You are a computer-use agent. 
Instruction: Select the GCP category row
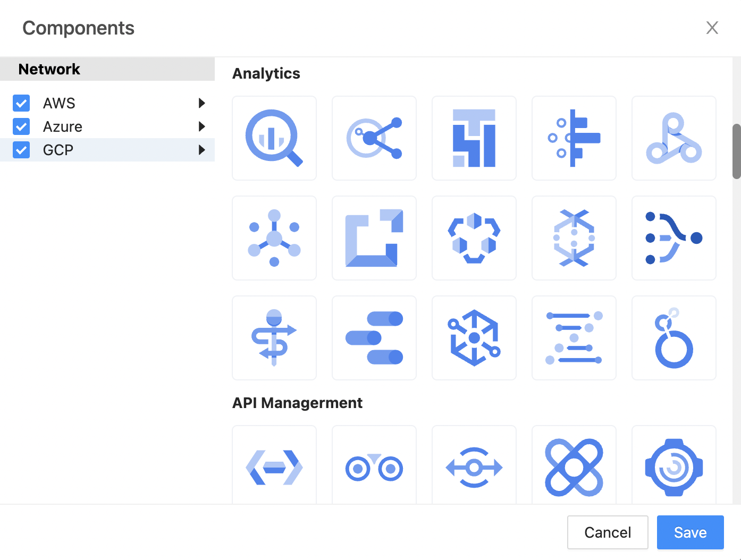(106, 150)
